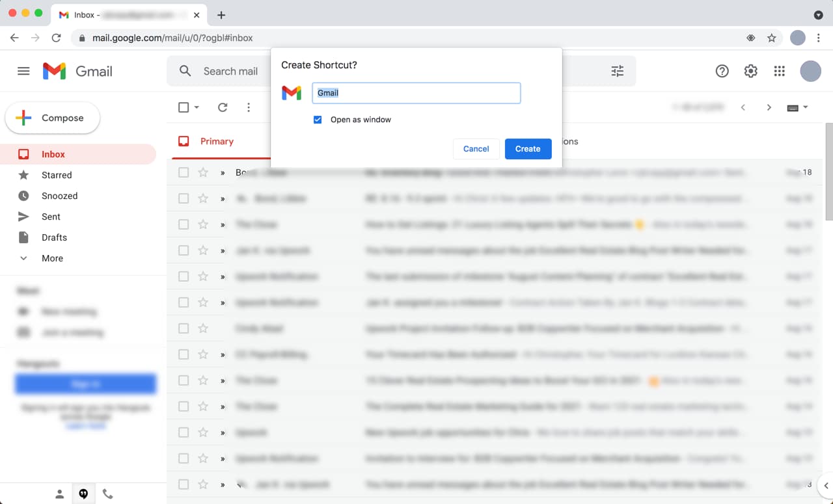Click the Hangouts phone icon
The image size is (833, 504).
pyautogui.click(x=108, y=494)
